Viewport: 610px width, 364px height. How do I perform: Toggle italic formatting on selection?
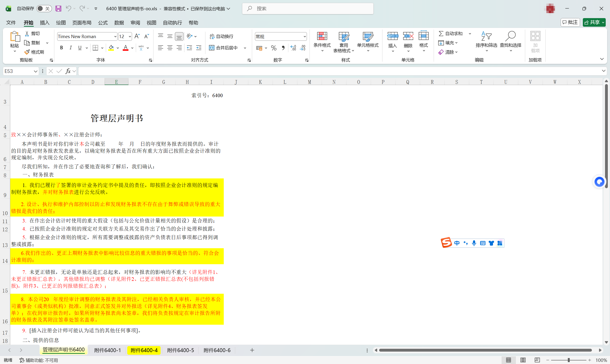(70, 48)
